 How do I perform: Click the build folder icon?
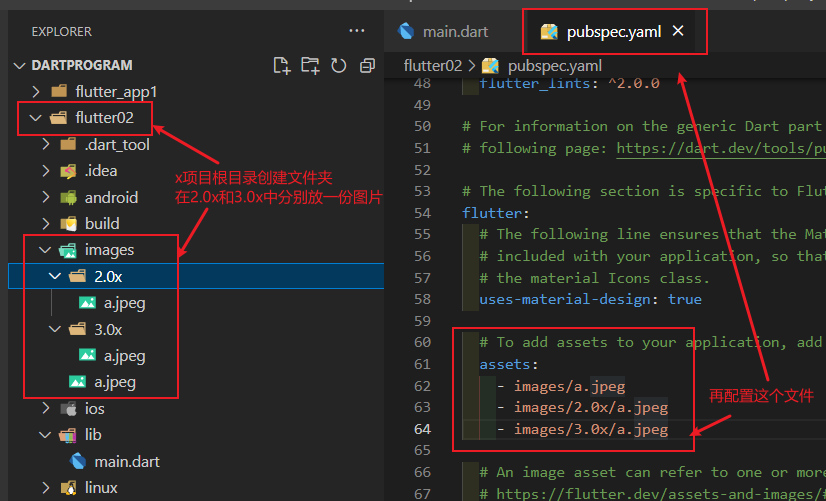(68, 224)
